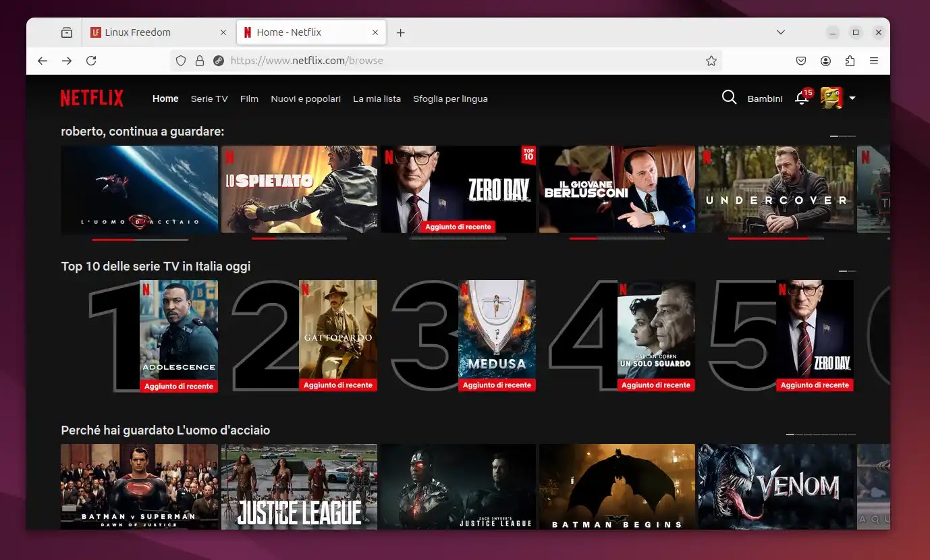Open a new tab with plus button

400,32
